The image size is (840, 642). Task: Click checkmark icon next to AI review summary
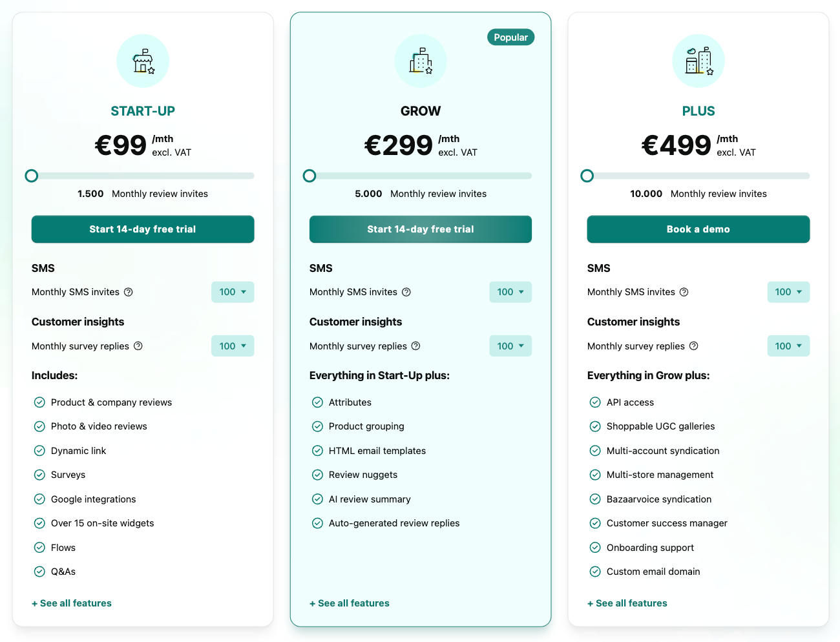(x=317, y=499)
